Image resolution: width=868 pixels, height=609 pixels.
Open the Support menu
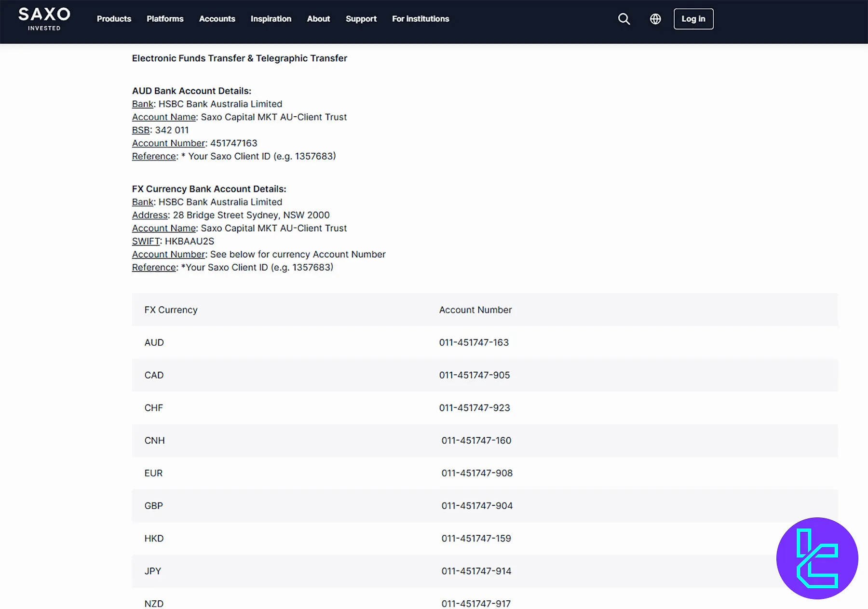tap(361, 19)
